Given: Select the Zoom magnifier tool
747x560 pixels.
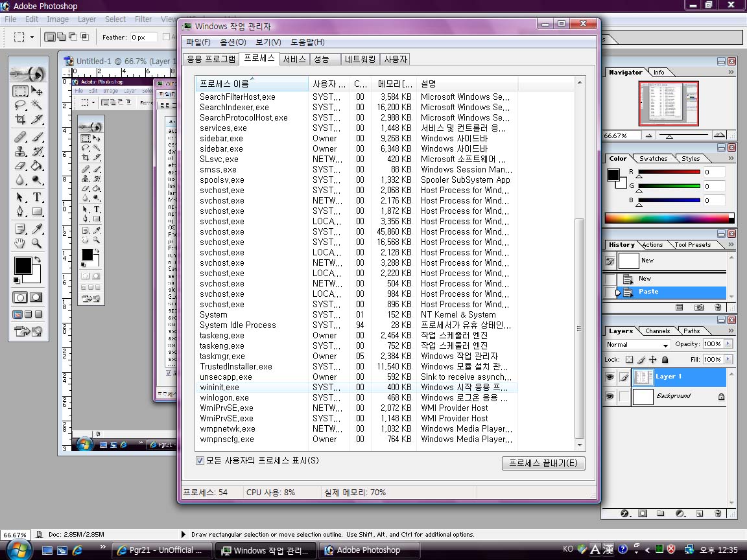Looking at the screenshot, I should click(37, 243).
